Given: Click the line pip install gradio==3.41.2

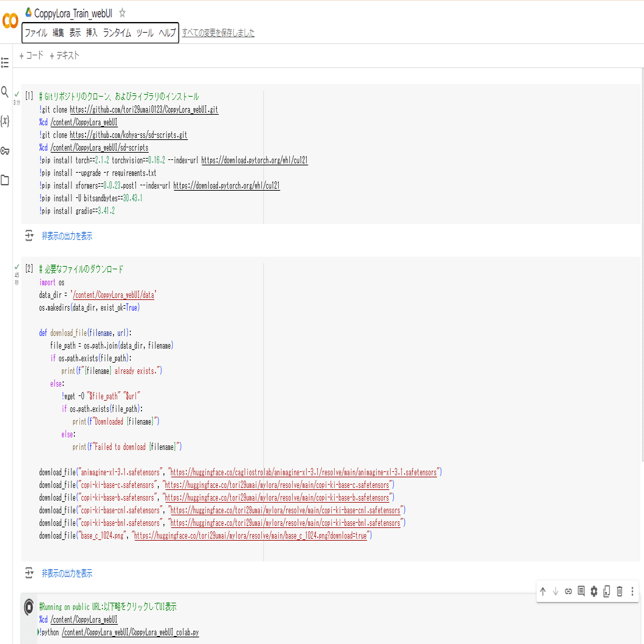Looking at the screenshot, I should (77, 211).
